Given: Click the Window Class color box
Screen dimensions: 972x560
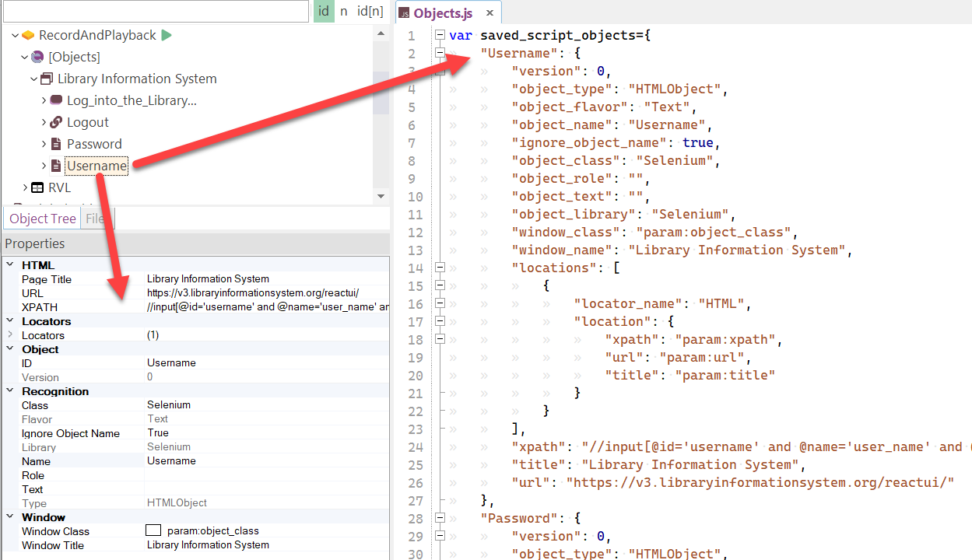Looking at the screenshot, I should pyautogui.click(x=154, y=531).
